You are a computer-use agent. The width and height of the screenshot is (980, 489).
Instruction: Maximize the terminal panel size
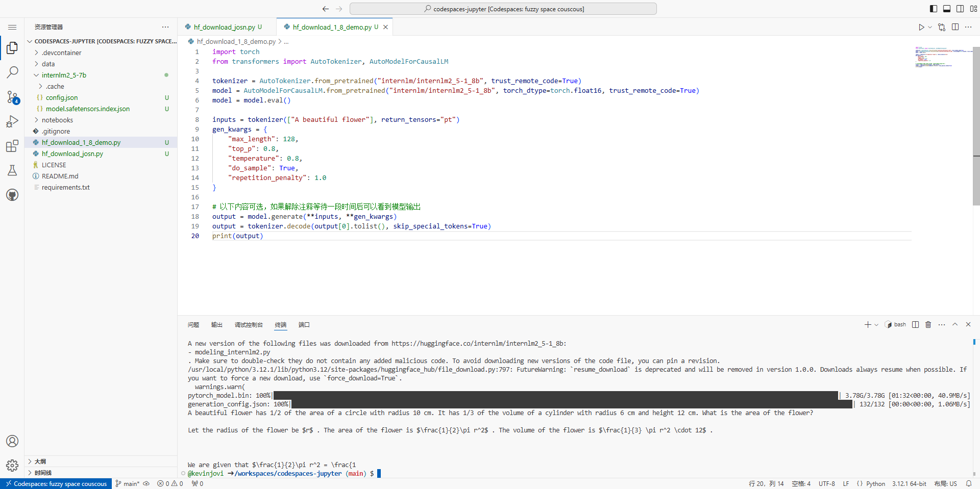click(955, 324)
